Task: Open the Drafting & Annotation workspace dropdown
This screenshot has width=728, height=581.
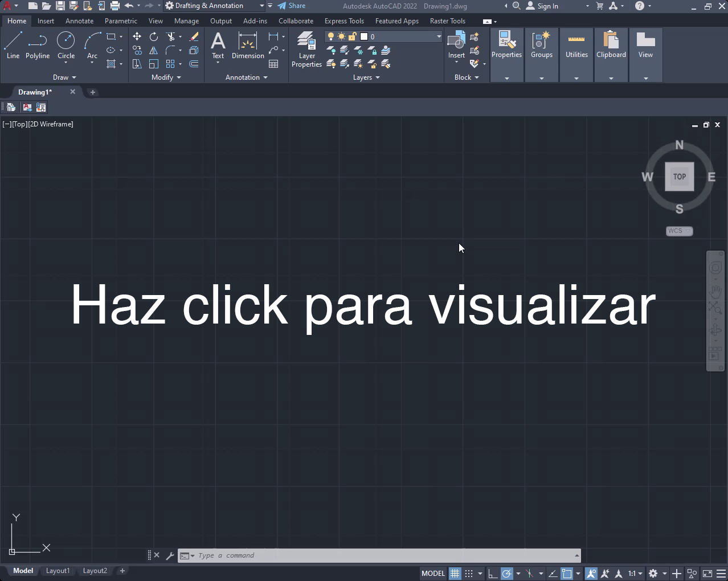Action: click(261, 6)
